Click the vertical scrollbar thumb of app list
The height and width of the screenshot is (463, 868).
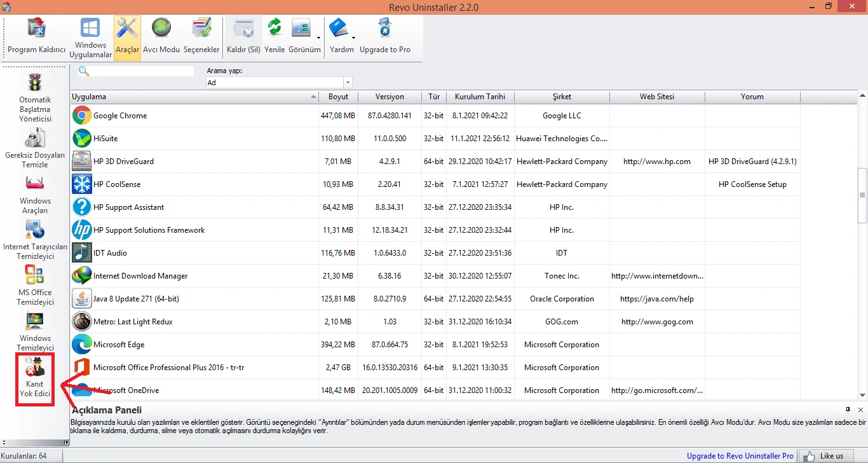click(862, 195)
